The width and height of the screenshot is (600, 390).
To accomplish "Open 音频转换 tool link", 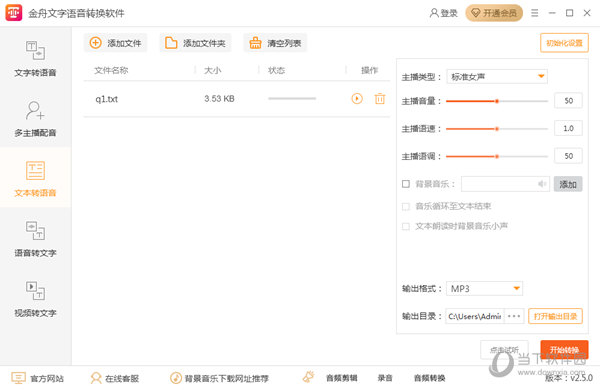I will pyautogui.click(x=429, y=378).
